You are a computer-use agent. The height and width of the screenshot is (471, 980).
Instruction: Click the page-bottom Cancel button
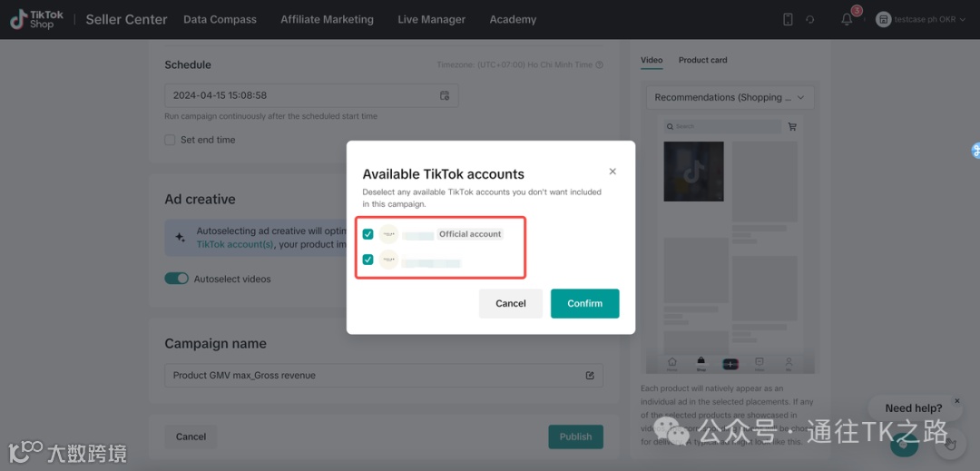pos(191,437)
